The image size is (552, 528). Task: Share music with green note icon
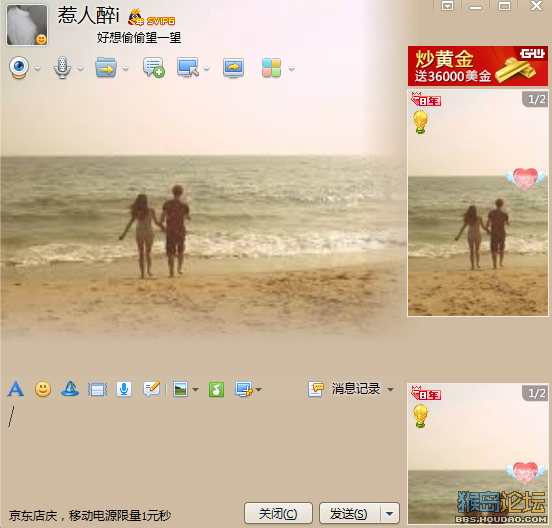pos(216,389)
